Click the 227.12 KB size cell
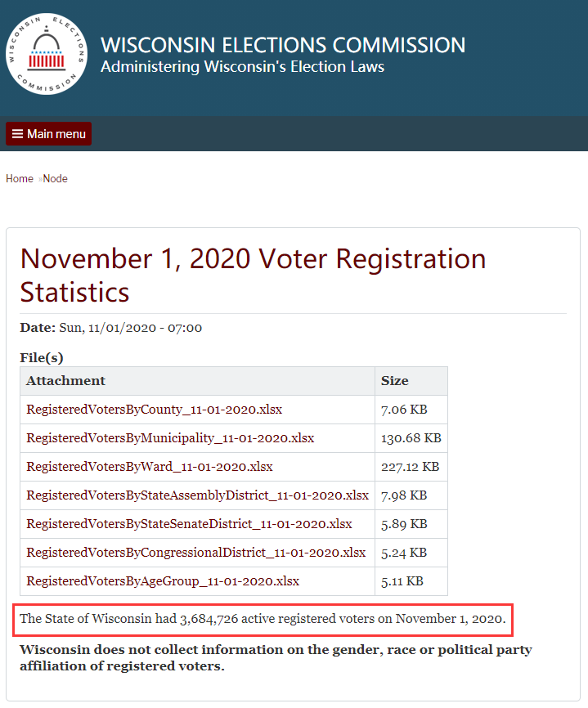The image size is (588, 708). click(x=410, y=467)
